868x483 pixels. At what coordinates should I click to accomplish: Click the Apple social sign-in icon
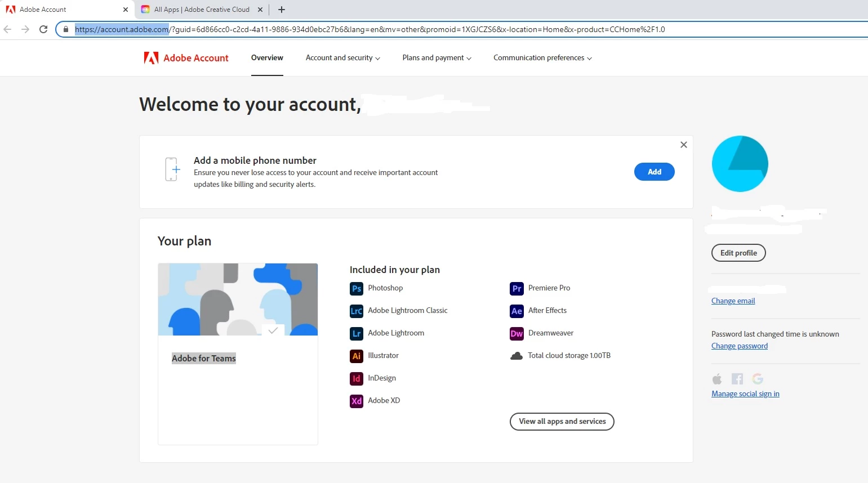717,379
